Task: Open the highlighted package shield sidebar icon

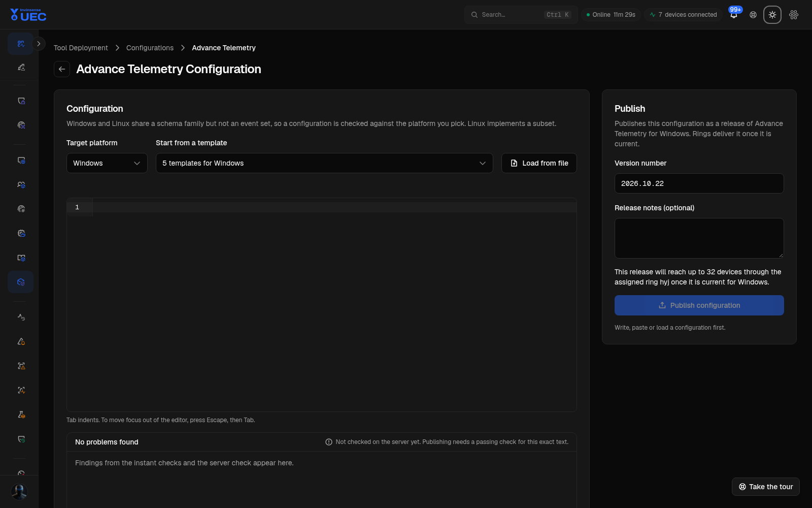Action: [21, 282]
